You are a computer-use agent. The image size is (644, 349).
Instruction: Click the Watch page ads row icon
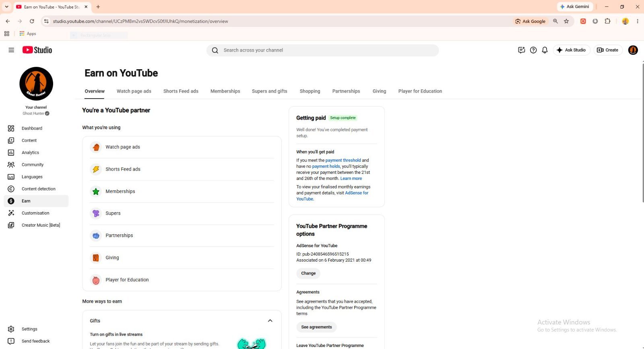pos(96,147)
